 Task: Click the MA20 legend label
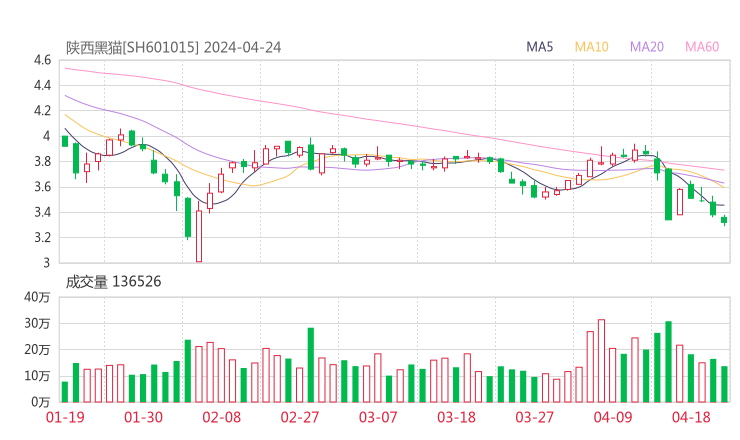(x=647, y=47)
